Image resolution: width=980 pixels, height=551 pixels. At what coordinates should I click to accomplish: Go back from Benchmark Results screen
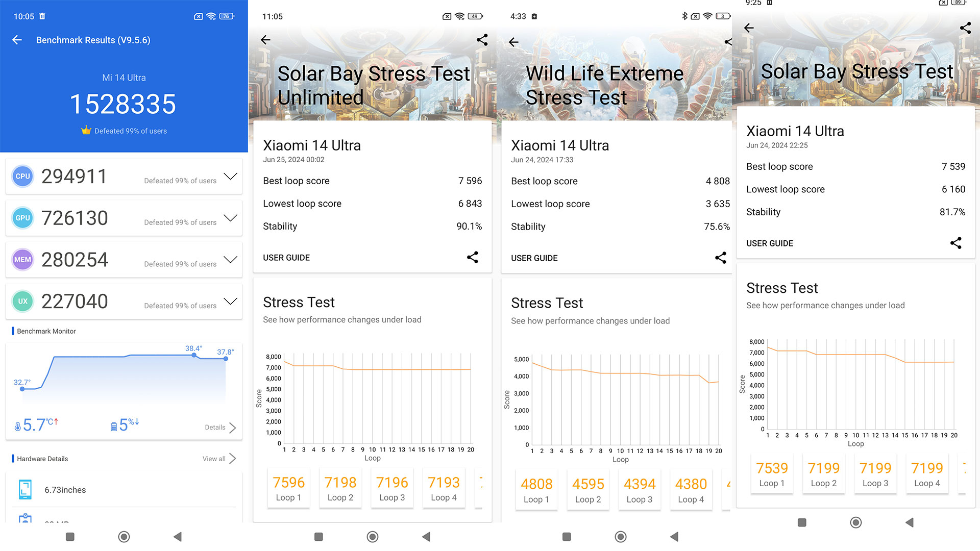17,40
